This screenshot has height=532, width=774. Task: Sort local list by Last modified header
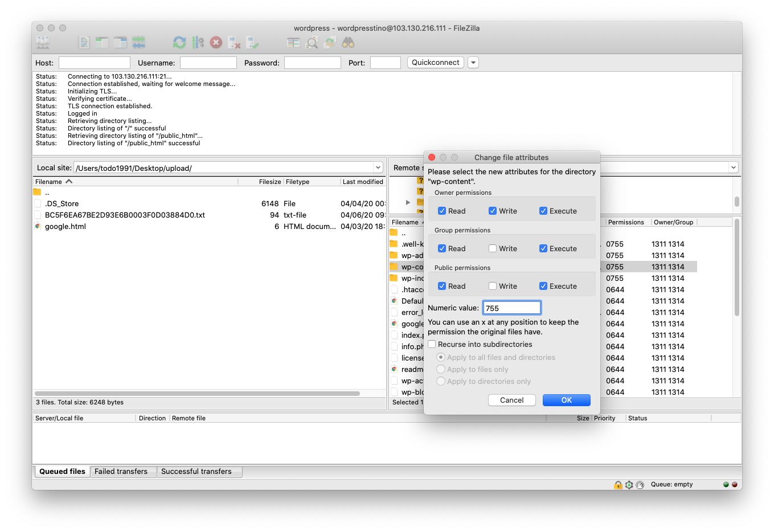click(x=363, y=182)
